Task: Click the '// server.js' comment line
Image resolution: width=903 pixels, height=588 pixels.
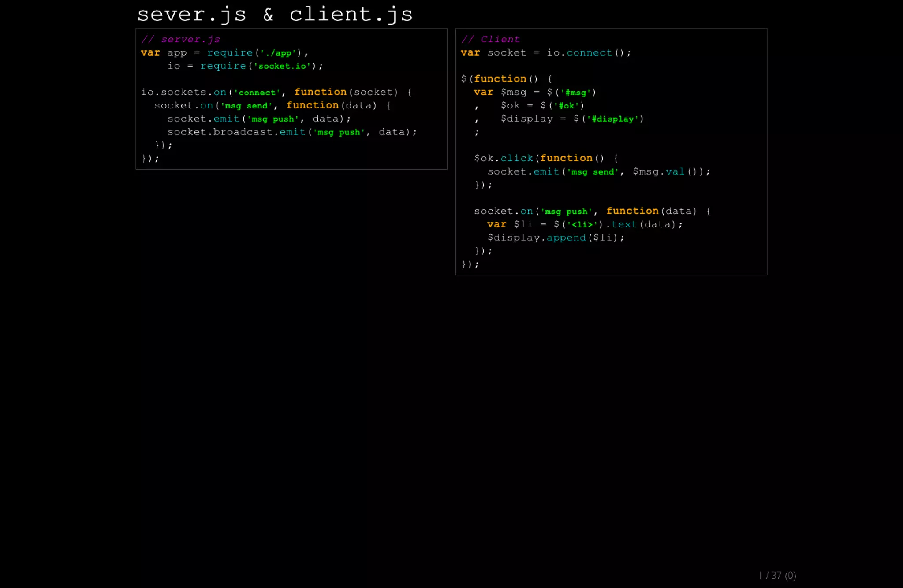Action: coord(180,39)
